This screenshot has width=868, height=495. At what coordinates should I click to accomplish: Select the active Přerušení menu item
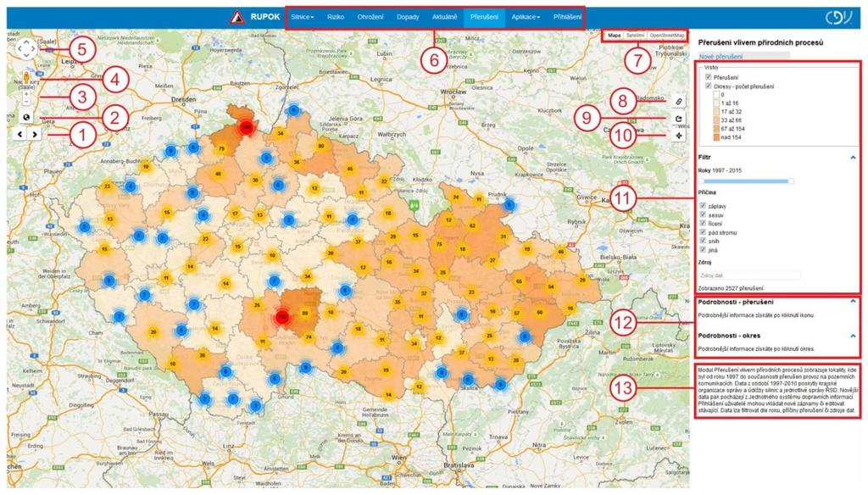click(x=484, y=17)
